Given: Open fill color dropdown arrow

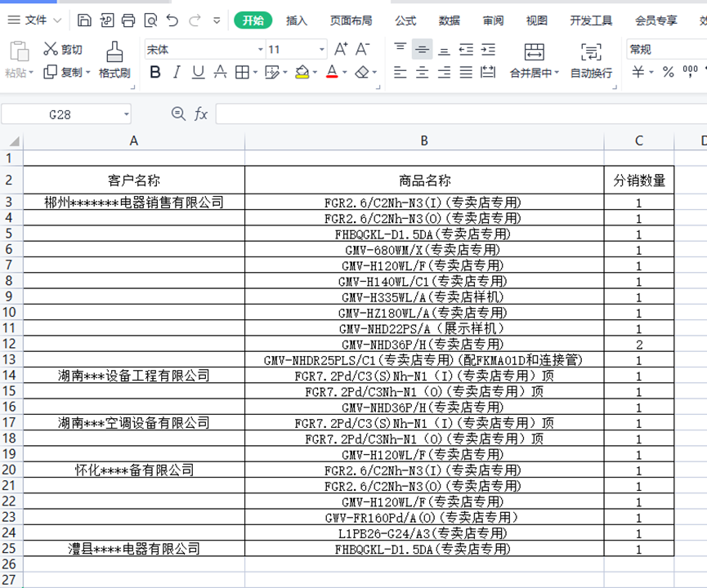Looking at the screenshot, I should pos(315,72).
